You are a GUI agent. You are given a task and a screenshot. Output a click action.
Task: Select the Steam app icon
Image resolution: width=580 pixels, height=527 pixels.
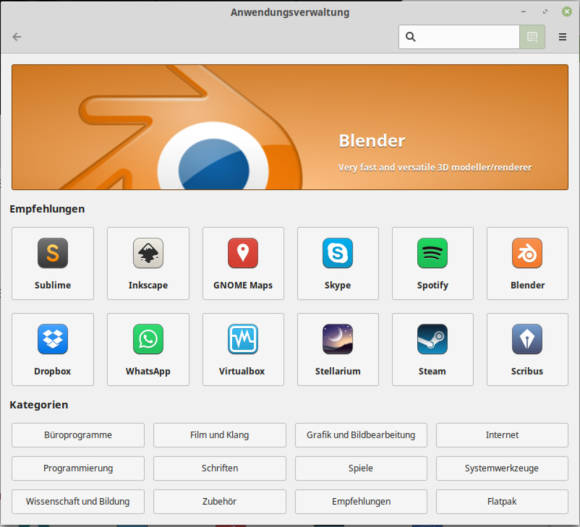pos(432,339)
